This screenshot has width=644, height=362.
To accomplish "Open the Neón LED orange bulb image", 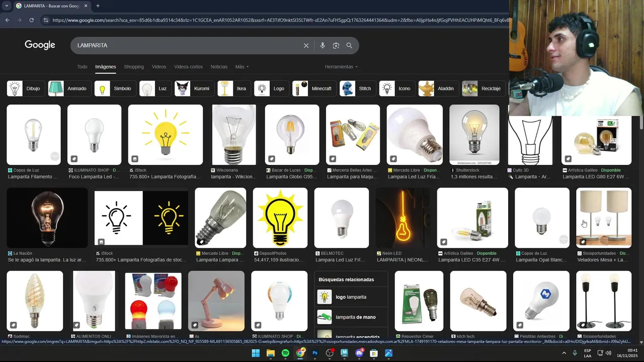I will (x=403, y=218).
